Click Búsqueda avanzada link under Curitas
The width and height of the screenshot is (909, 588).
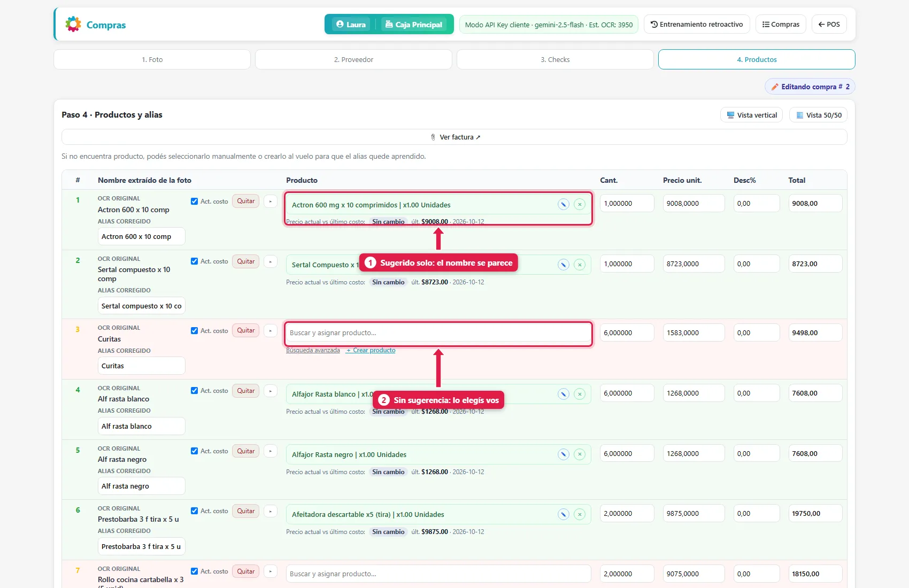(313, 350)
